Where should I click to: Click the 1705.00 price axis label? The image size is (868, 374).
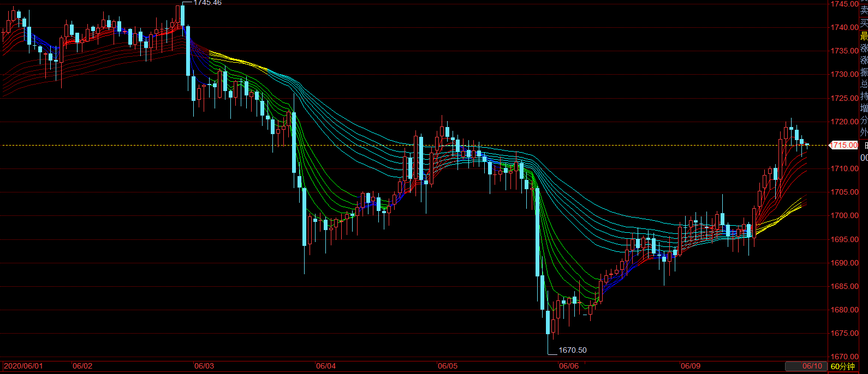(x=845, y=192)
